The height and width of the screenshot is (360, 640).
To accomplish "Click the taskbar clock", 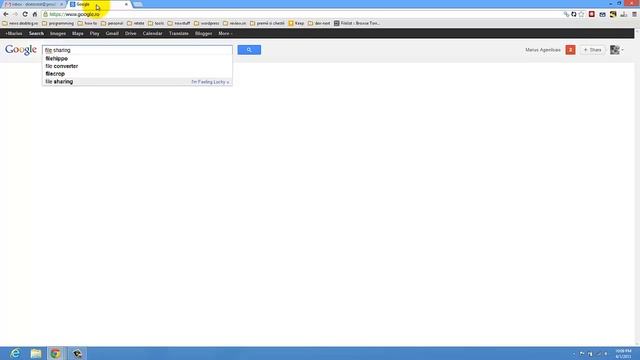I will (x=624, y=353).
